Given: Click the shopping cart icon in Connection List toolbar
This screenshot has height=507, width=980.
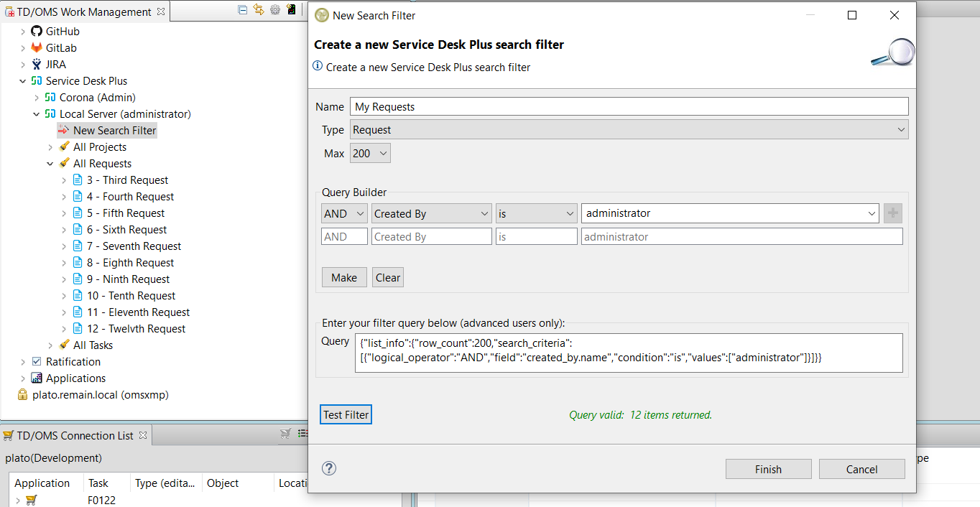Looking at the screenshot, I should point(285,434).
